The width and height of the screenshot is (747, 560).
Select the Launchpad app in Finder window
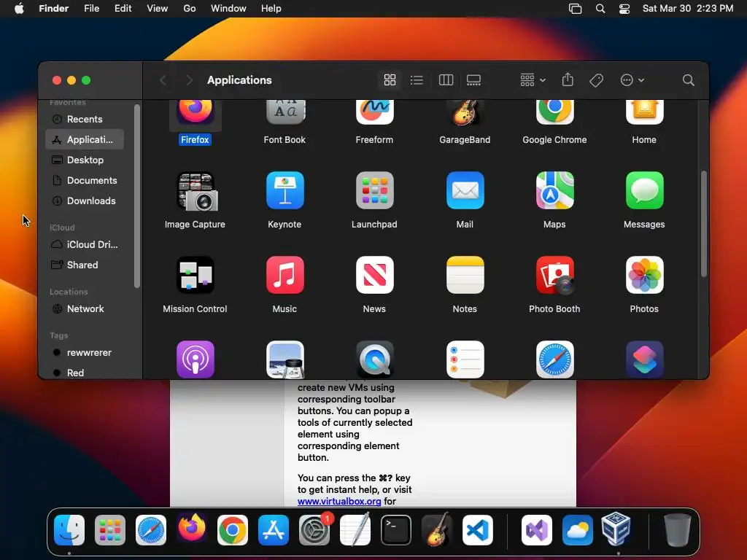(x=374, y=190)
